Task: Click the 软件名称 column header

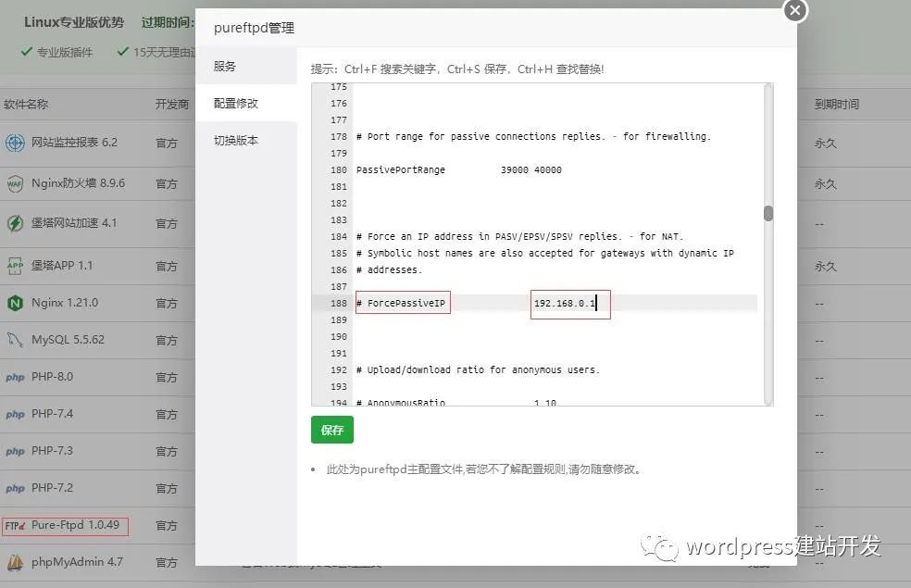Action: coord(26,105)
